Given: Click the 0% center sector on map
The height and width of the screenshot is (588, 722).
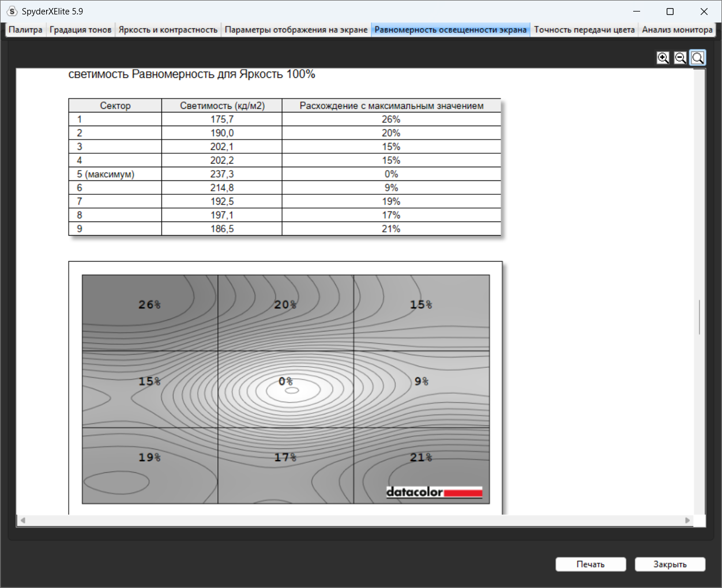Looking at the screenshot, I should point(285,389).
